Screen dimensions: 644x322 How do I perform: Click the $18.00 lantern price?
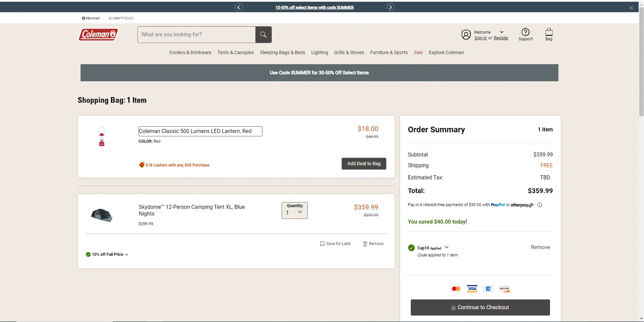coord(368,129)
